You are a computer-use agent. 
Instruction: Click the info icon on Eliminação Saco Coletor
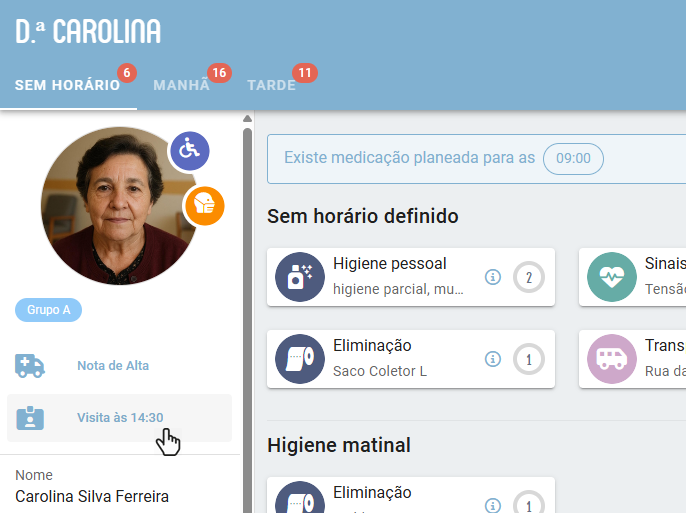pyautogui.click(x=493, y=359)
